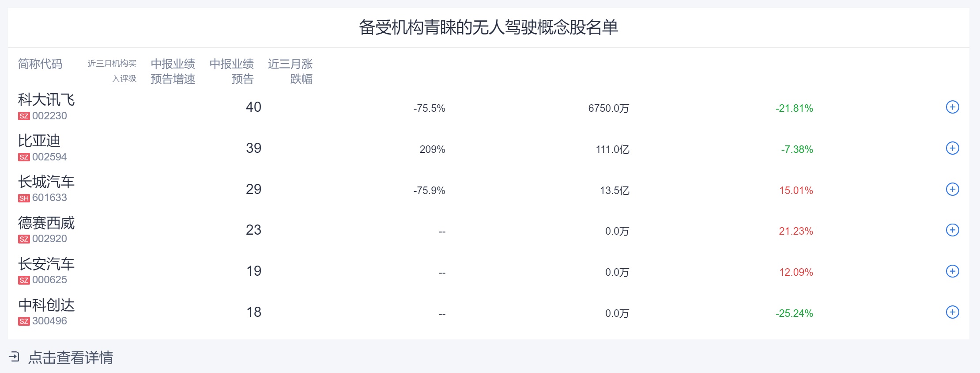Sort by 近三月涨跌幅 column header
Viewport: 980px width, 373px height.
click(x=290, y=71)
